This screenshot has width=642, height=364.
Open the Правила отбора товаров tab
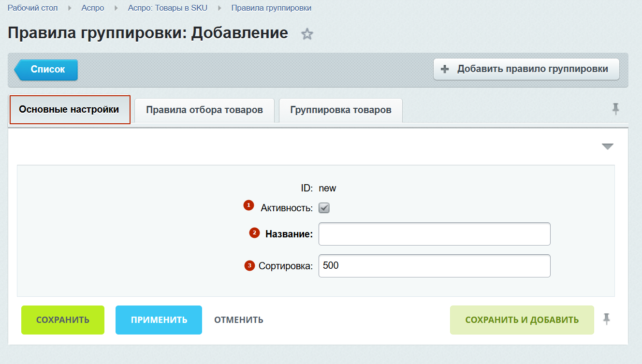click(x=204, y=110)
